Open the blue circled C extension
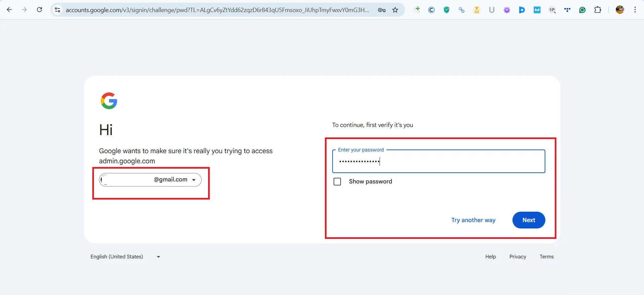The height and width of the screenshot is (295, 644). tap(432, 10)
